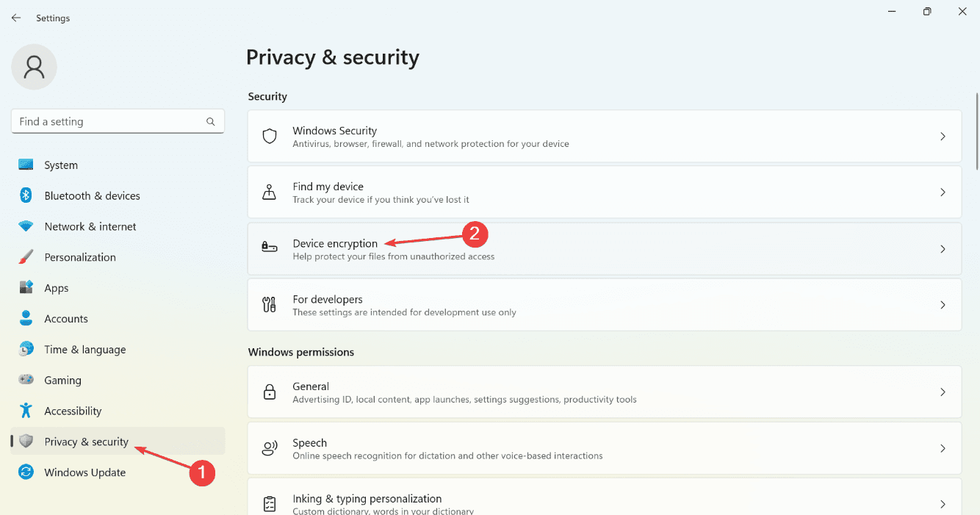Viewport: 980px width, 515px height.
Task: Click the vertical scrollbar on the right
Action: [x=976, y=132]
